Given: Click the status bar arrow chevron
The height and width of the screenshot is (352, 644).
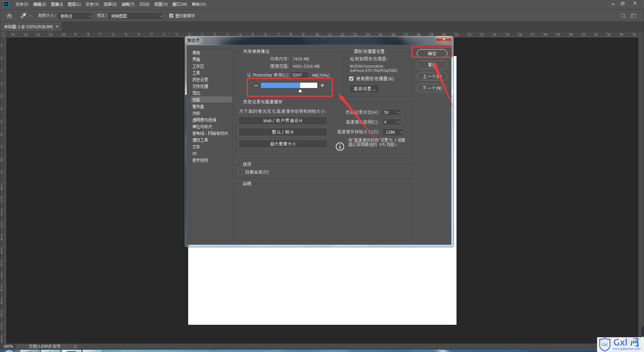Looking at the screenshot, I should click(75, 346).
